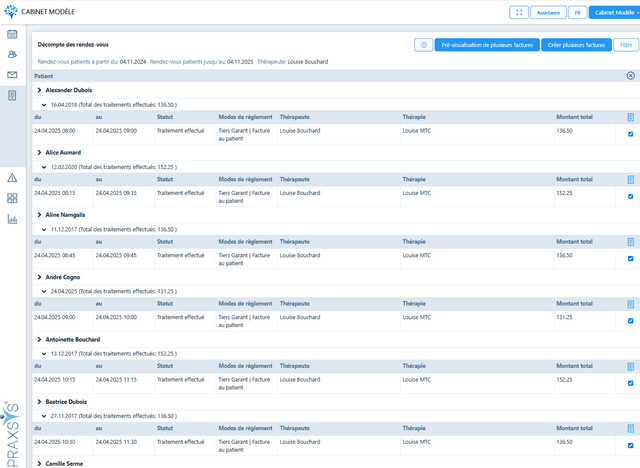The image size is (640, 468).
Task: Collapse the 24.04.2025 group under André Cogno
Action: tap(43, 291)
